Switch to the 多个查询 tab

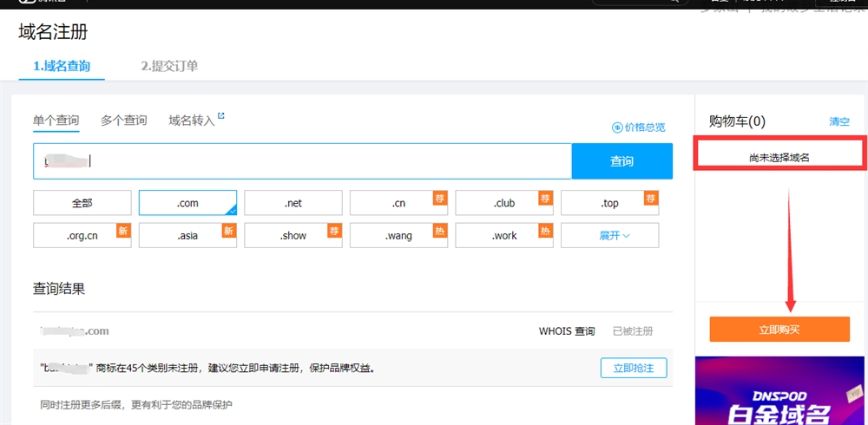123,121
